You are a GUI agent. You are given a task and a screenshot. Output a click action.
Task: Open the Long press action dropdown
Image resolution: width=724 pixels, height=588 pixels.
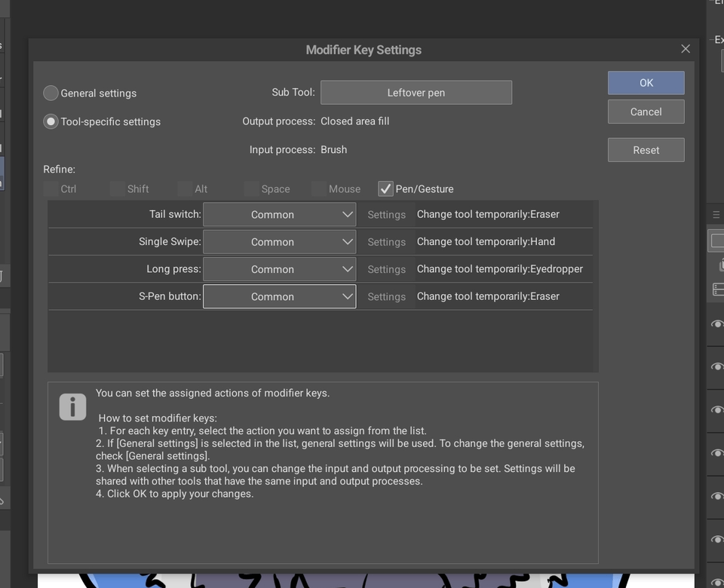pos(280,269)
